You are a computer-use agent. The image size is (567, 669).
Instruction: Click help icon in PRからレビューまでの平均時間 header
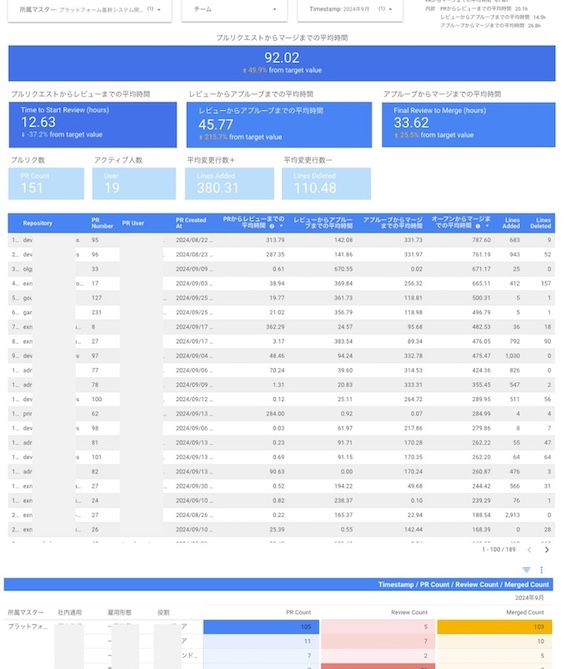click(272, 226)
